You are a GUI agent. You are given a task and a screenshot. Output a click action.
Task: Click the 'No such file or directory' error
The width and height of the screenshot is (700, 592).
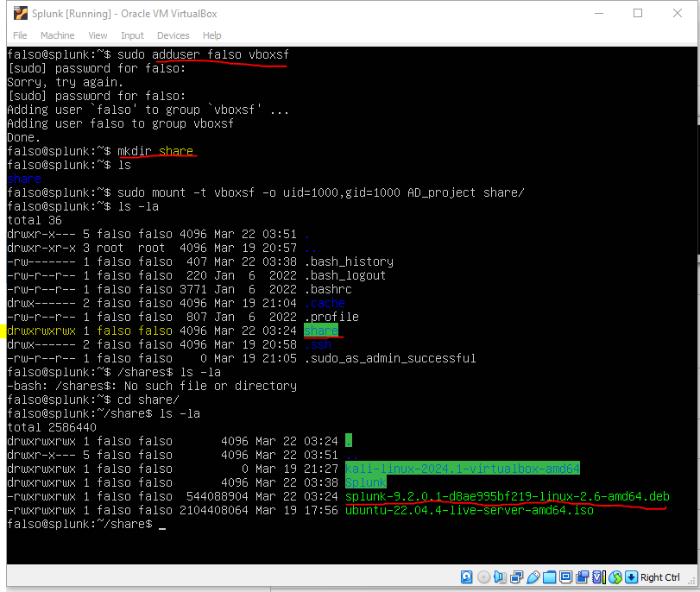(x=211, y=387)
